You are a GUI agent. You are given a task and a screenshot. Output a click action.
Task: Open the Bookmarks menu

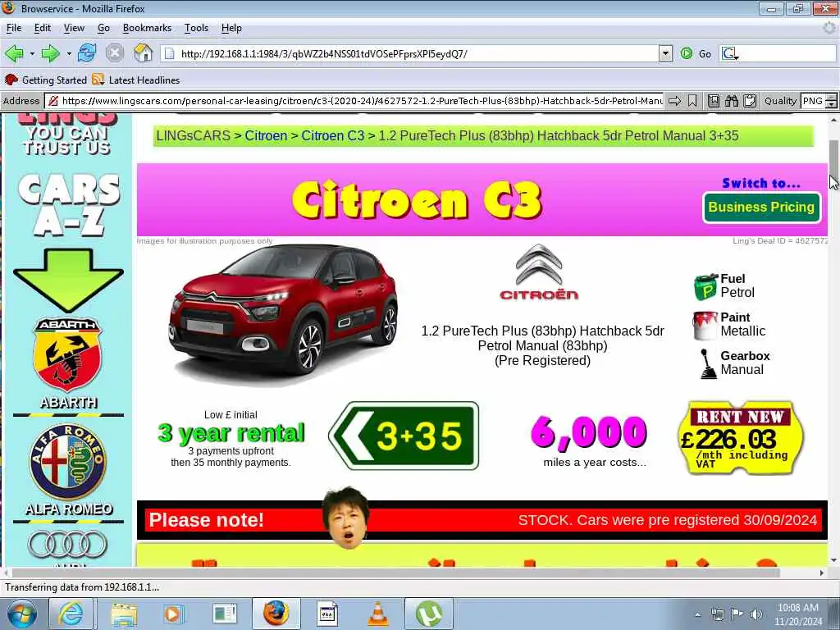[147, 28]
